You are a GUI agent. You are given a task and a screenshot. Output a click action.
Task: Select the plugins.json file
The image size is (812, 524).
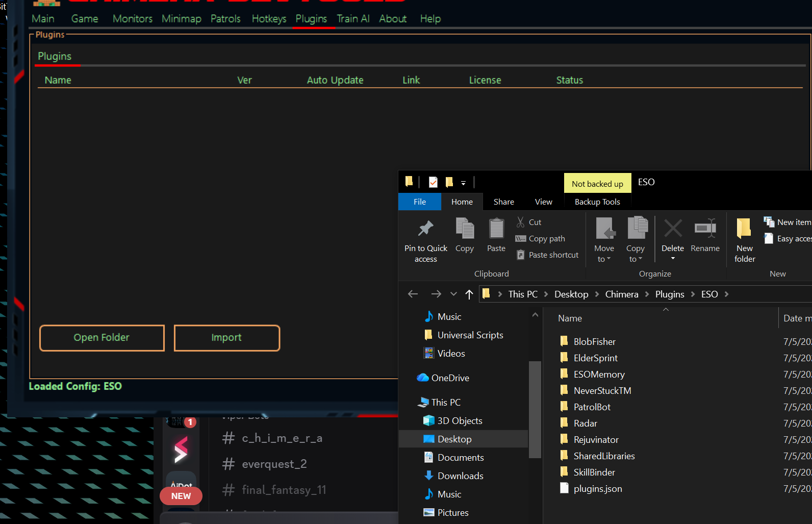pyautogui.click(x=597, y=489)
